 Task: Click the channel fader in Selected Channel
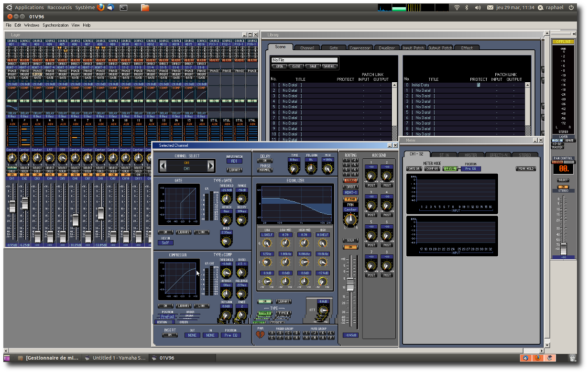[350, 285]
